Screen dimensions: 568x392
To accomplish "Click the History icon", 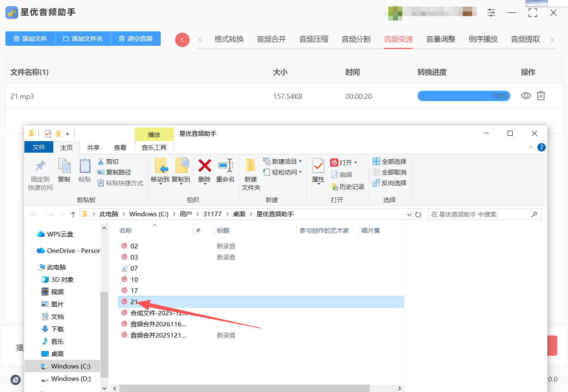I will point(335,187).
